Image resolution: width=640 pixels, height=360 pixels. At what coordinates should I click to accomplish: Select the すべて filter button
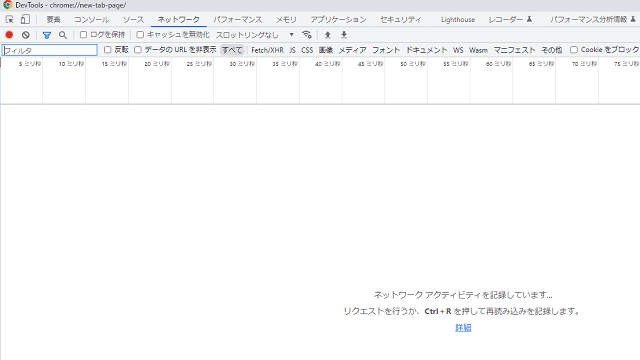232,50
